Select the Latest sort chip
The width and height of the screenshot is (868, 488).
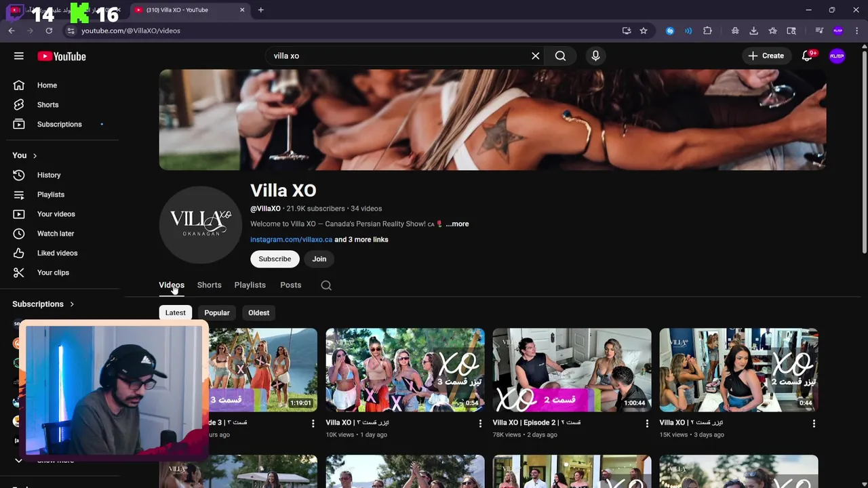point(176,313)
